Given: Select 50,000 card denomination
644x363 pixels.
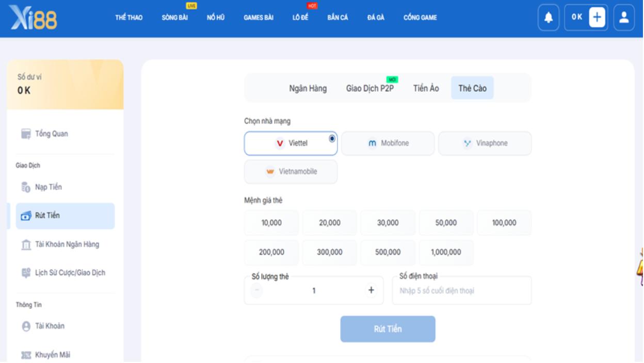Looking at the screenshot, I should (446, 223).
